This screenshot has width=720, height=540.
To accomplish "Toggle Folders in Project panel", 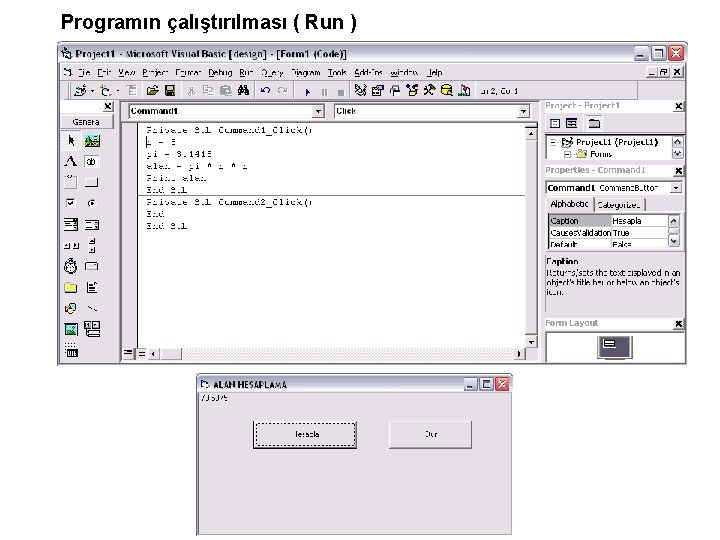I will point(594,123).
